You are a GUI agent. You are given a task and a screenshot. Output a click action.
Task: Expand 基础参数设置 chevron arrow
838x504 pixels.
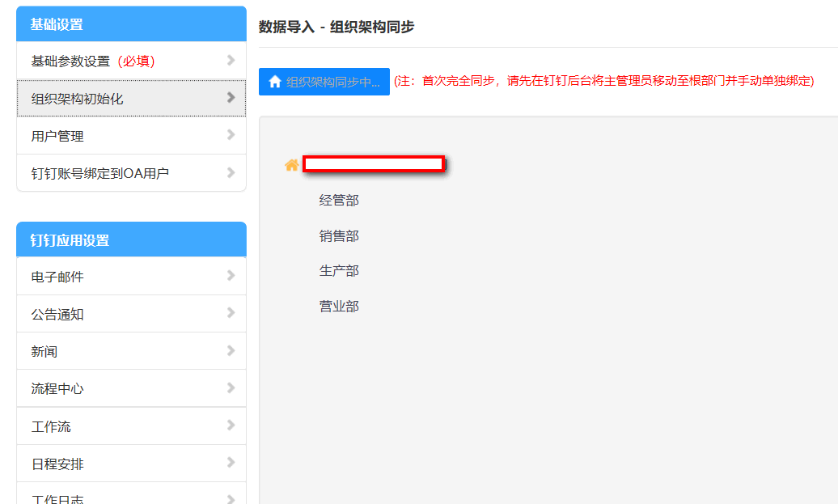pyautogui.click(x=231, y=61)
